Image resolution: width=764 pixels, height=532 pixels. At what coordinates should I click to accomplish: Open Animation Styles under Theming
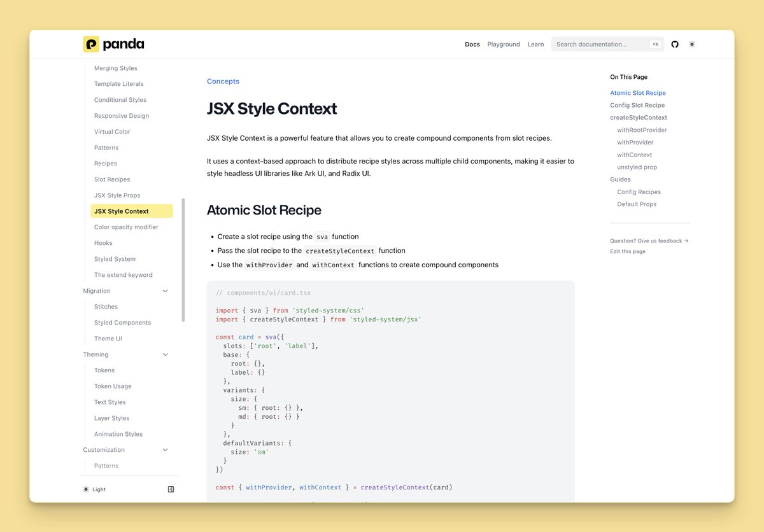click(x=118, y=434)
